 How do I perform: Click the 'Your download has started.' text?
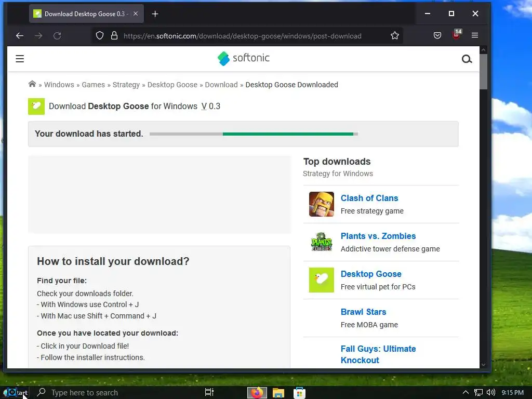[89, 134]
